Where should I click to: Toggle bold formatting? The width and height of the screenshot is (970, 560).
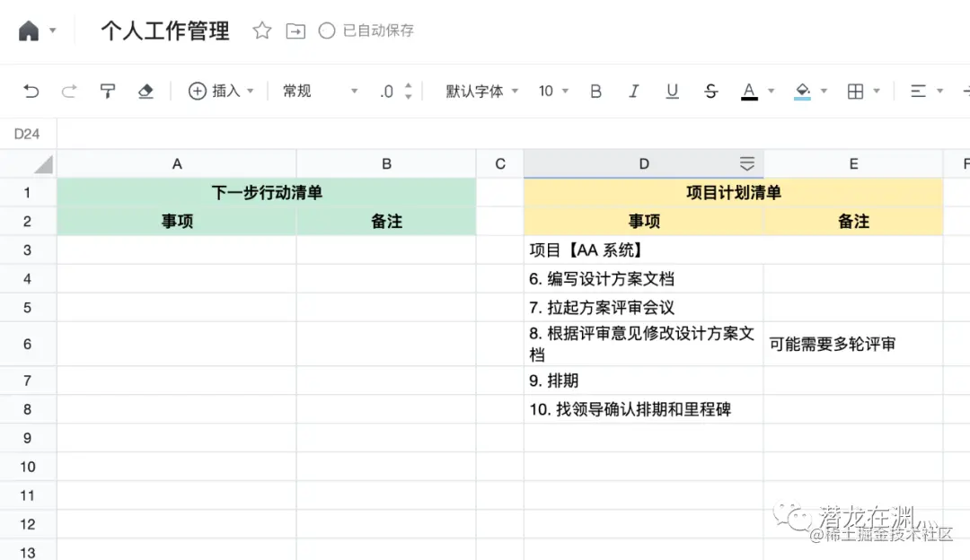point(595,91)
